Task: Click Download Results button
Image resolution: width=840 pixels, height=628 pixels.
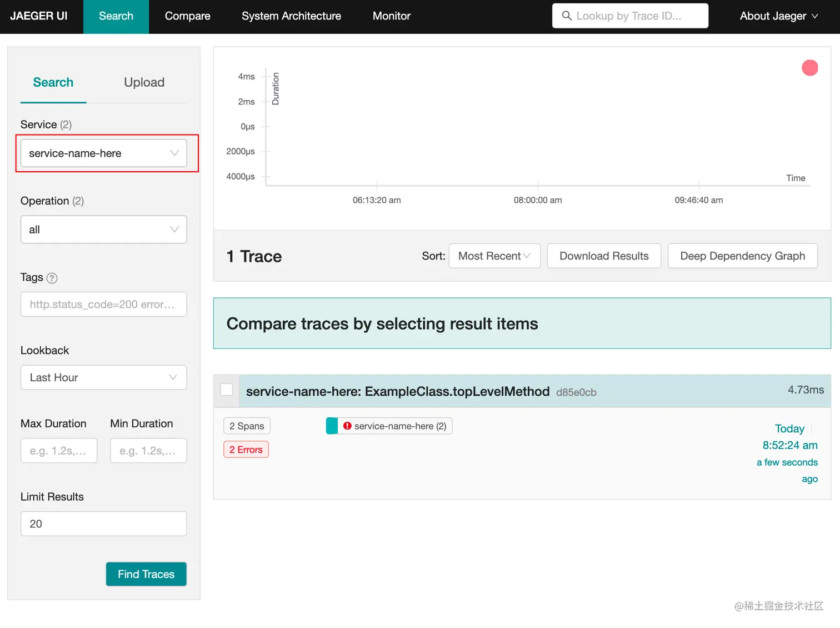Action: pos(604,256)
